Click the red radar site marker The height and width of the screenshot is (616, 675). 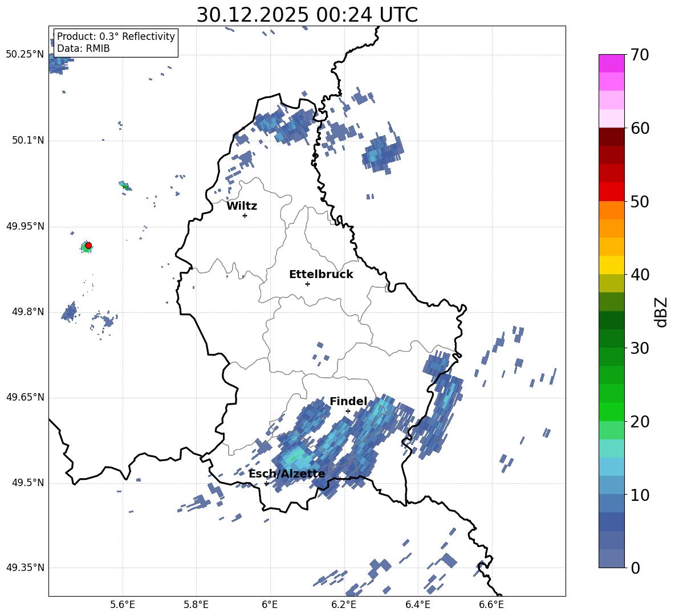(88, 246)
